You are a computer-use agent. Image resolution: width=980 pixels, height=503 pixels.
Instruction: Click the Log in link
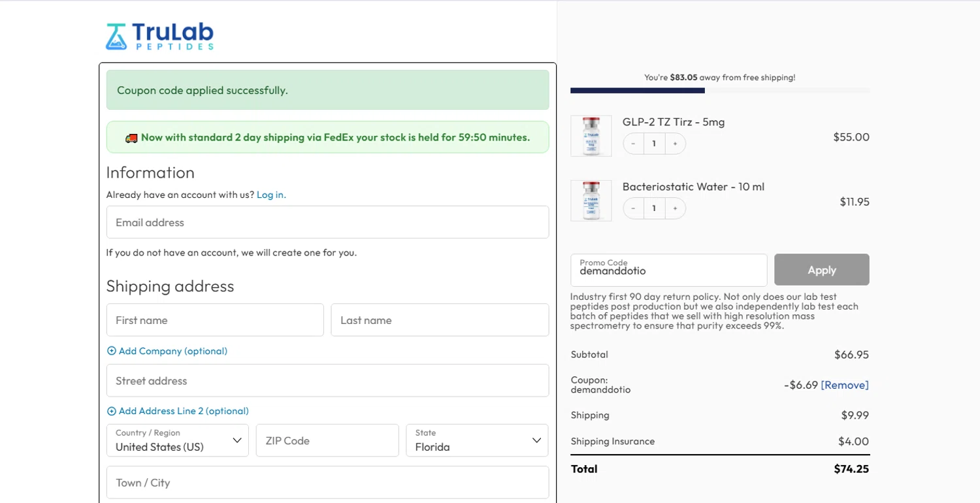(x=271, y=195)
